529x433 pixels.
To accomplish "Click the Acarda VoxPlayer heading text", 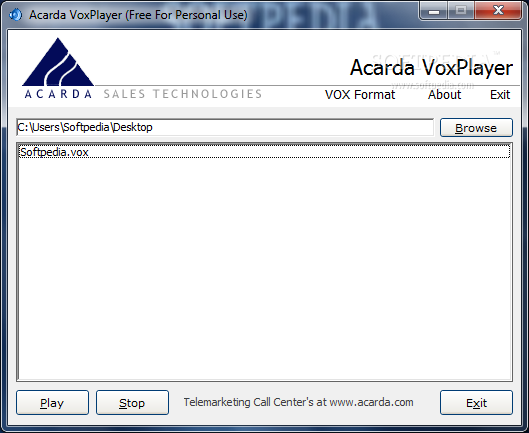I will click(431, 68).
